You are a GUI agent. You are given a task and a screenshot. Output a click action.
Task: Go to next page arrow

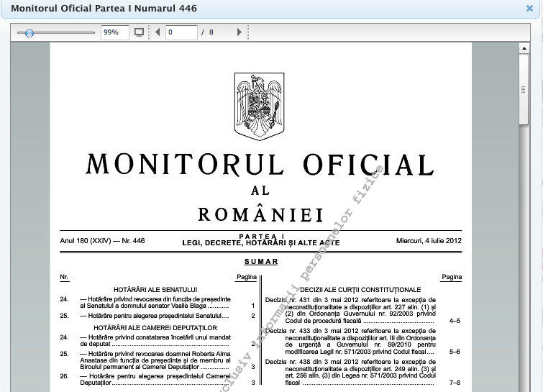point(239,32)
